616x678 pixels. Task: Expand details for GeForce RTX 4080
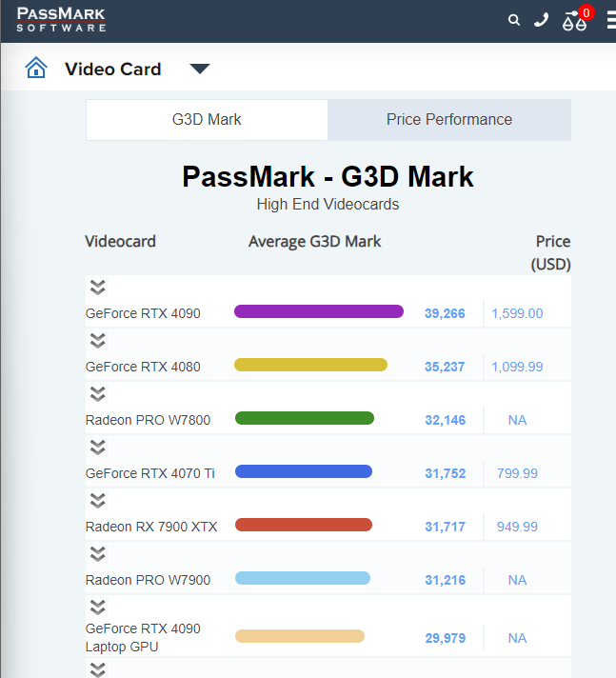[x=98, y=341]
